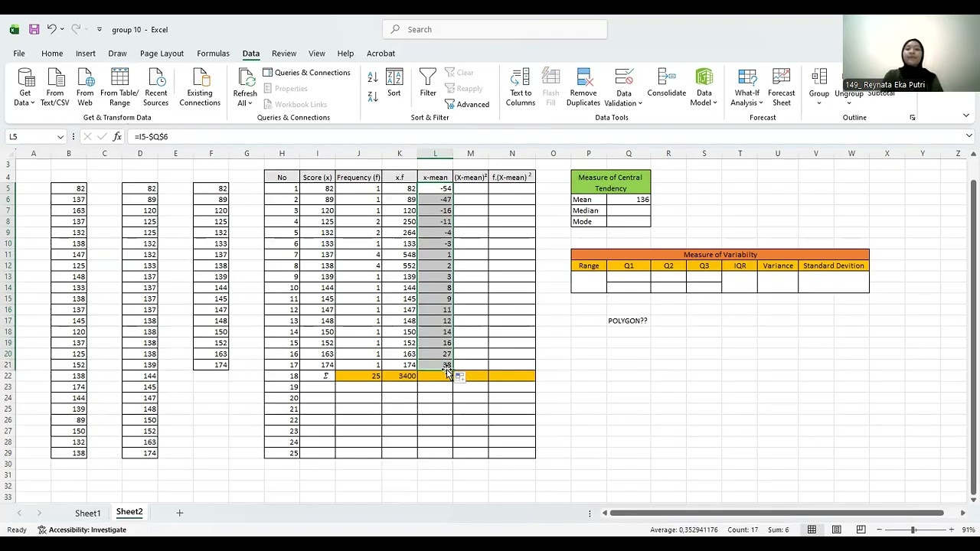980x551 pixels.
Task: Select the Sheet1 tab
Action: 87,513
